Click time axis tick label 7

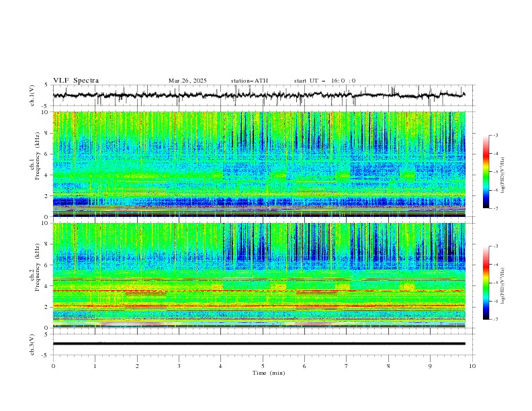[x=347, y=366]
